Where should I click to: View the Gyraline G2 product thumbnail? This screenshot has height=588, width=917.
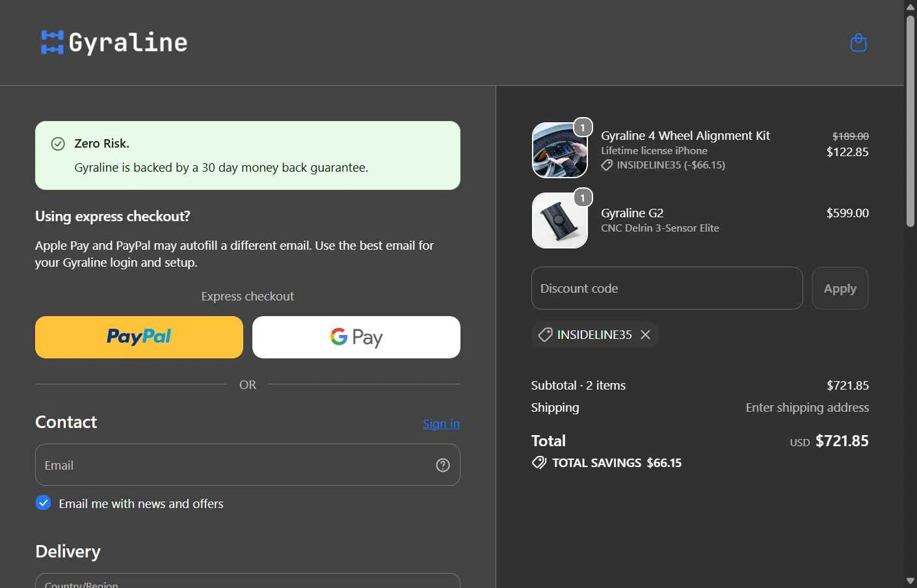560,220
